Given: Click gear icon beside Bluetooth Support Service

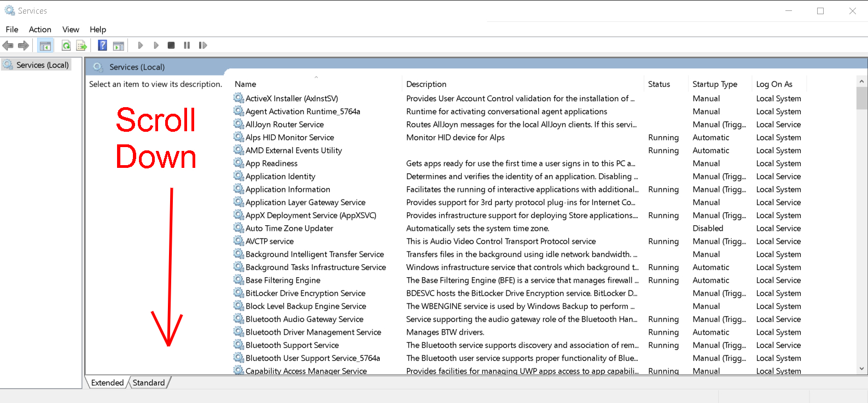Looking at the screenshot, I should tap(238, 345).
